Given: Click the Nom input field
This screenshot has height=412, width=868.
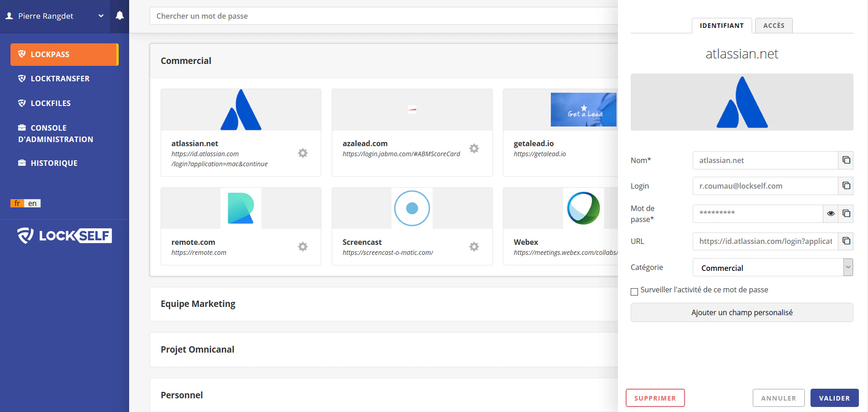Looking at the screenshot, I should point(765,160).
